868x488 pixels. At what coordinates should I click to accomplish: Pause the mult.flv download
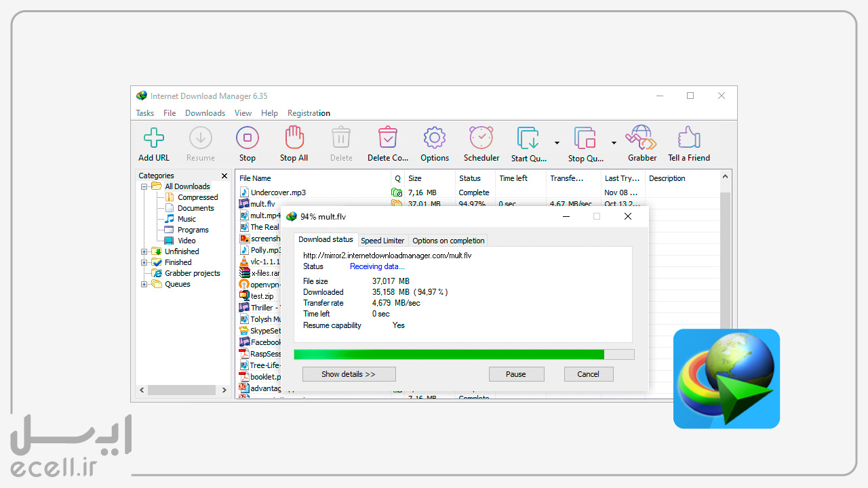coord(516,374)
